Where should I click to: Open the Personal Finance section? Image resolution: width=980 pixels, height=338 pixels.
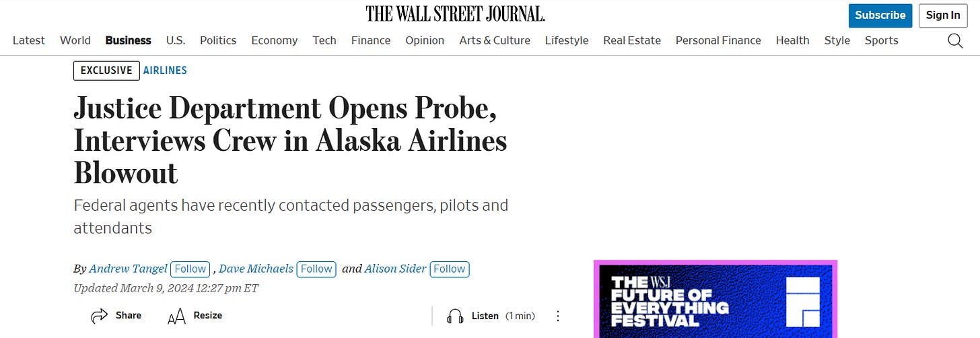tap(718, 40)
